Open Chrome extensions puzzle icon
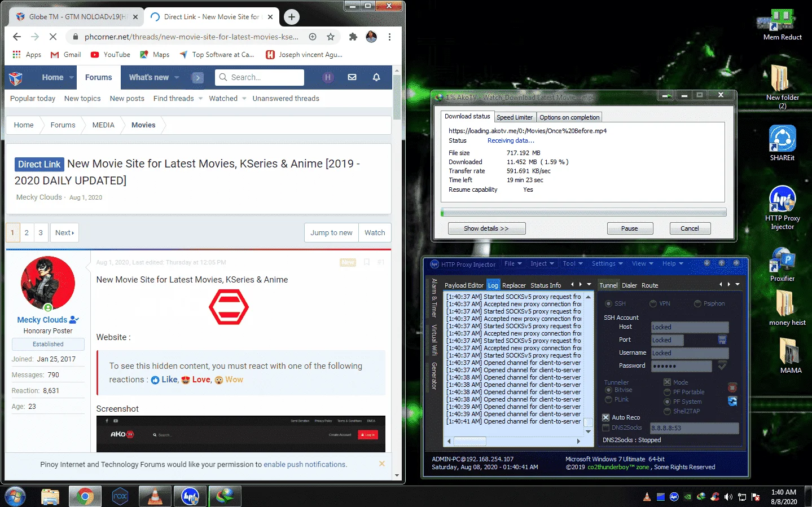Image resolution: width=812 pixels, height=507 pixels. click(x=353, y=37)
